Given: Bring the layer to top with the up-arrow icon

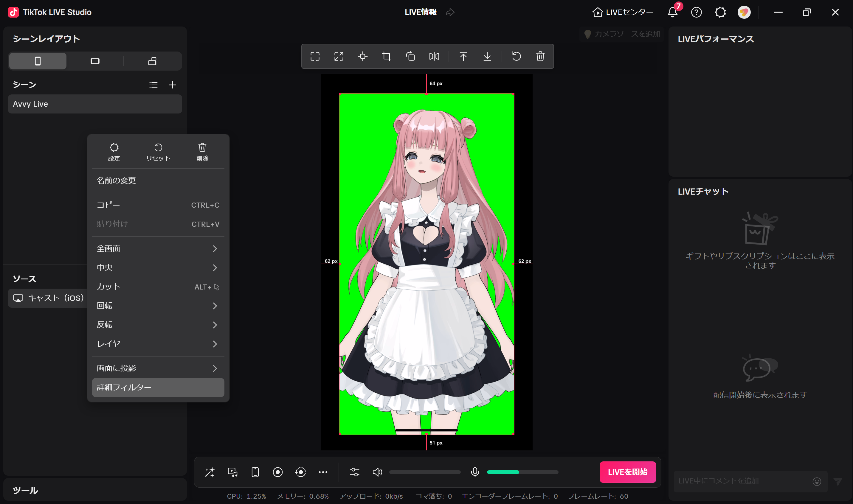Looking at the screenshot, I should [463, 56].
